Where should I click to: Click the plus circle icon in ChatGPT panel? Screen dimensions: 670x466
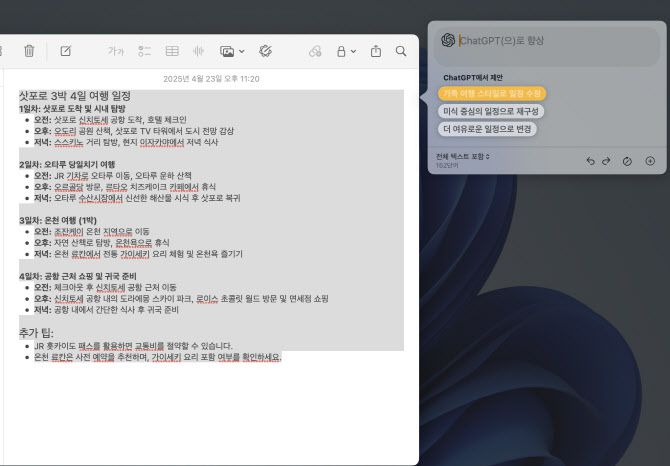tap(650, 161)
